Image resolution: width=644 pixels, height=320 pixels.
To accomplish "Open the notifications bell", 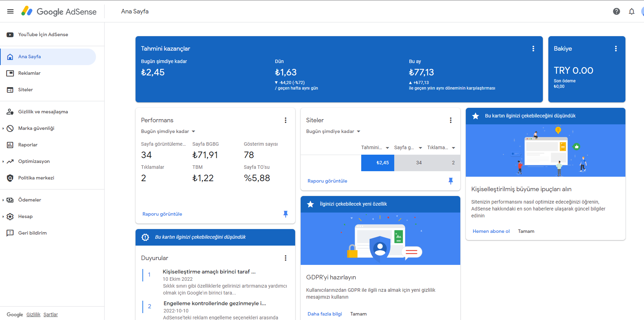I will pyautogui.click(x=632, y=11).
